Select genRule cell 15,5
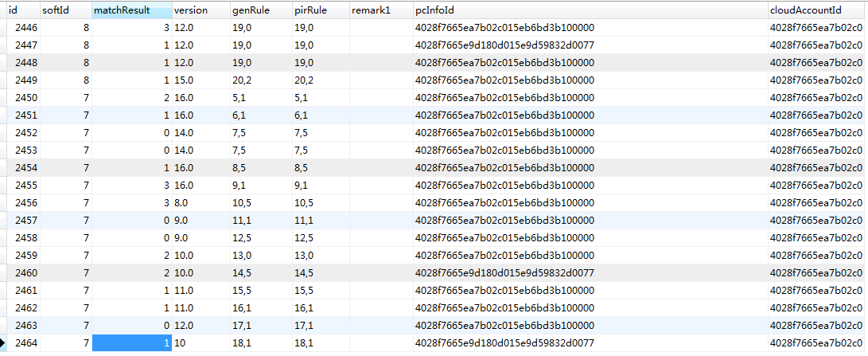 click(261, 290)
